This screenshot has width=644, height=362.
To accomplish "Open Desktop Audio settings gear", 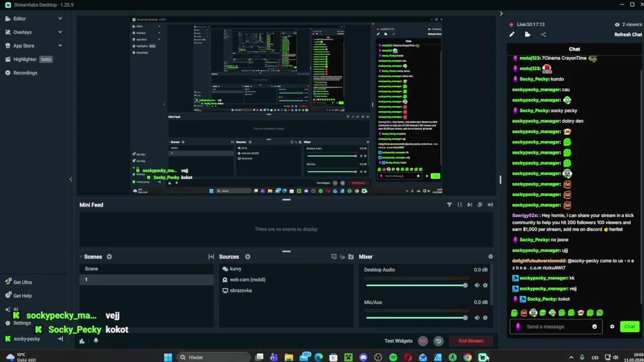I will pyautogui.click(x=485, y=286).
